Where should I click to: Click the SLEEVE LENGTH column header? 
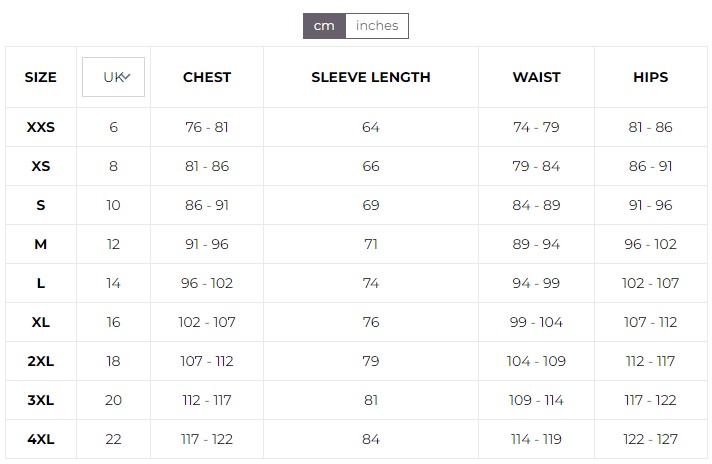371,77
